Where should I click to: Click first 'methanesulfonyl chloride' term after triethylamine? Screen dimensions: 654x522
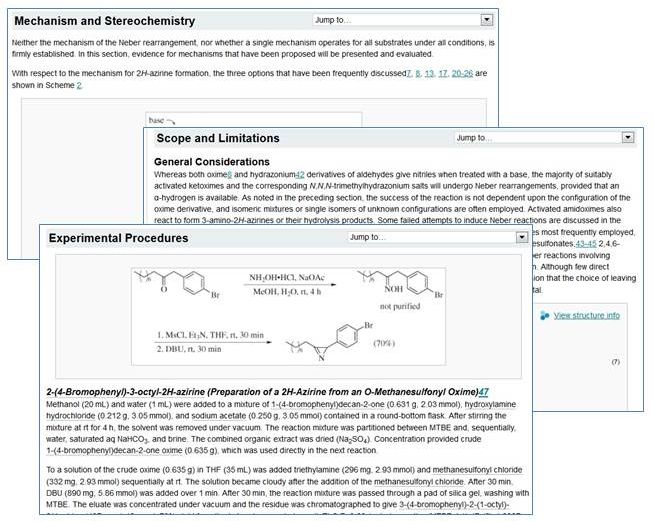pyautogui.click(x=477, y=469)
